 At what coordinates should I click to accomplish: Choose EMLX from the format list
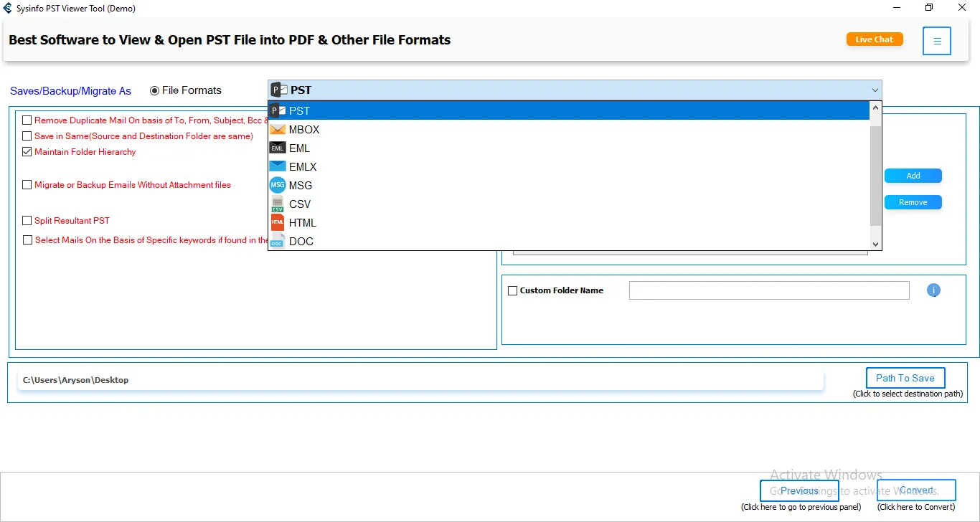(x=568, y=167)
